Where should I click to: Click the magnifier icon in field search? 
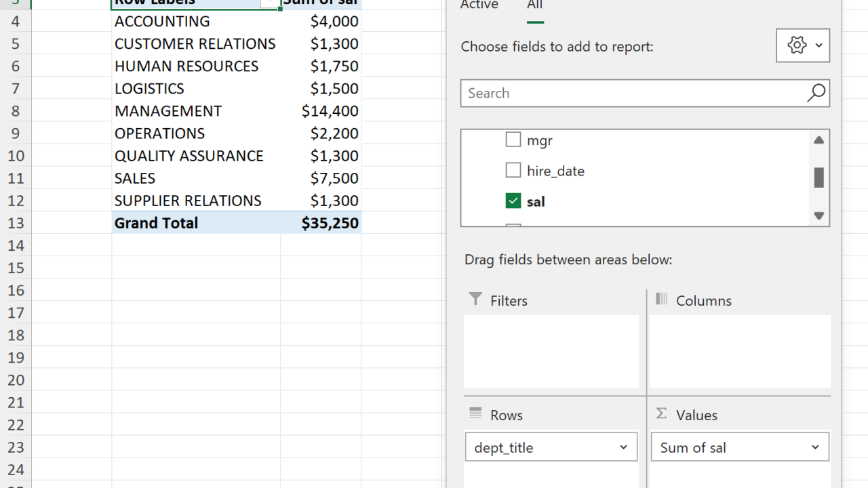coord(816,93)
